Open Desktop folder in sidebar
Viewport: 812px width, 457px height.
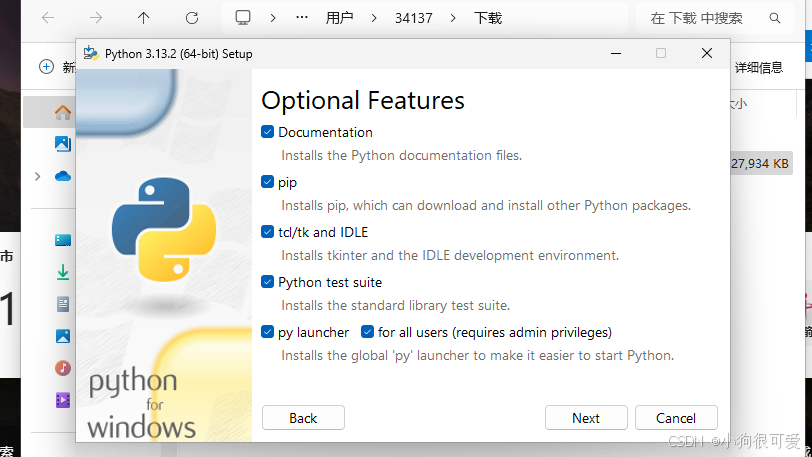63,240
